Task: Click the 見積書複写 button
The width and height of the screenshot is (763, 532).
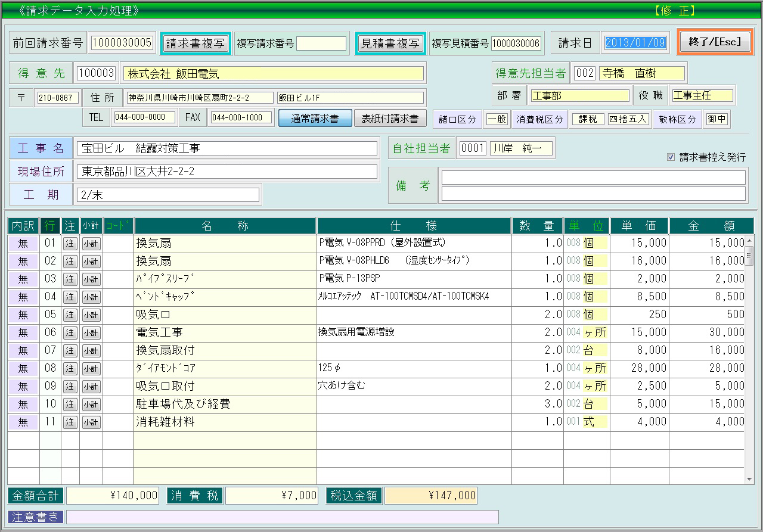Action: click(389, 43)
